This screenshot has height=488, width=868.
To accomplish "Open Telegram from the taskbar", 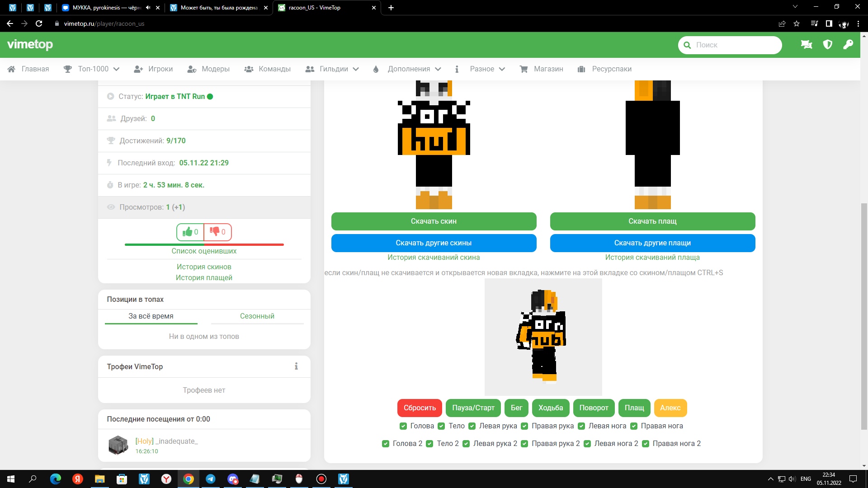I will click(x=211, y=479).
